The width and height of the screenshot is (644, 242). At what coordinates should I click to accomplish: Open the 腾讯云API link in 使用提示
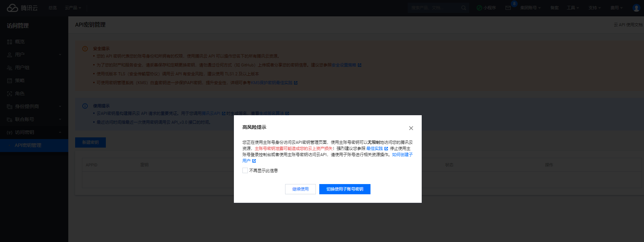pos(211,114)
